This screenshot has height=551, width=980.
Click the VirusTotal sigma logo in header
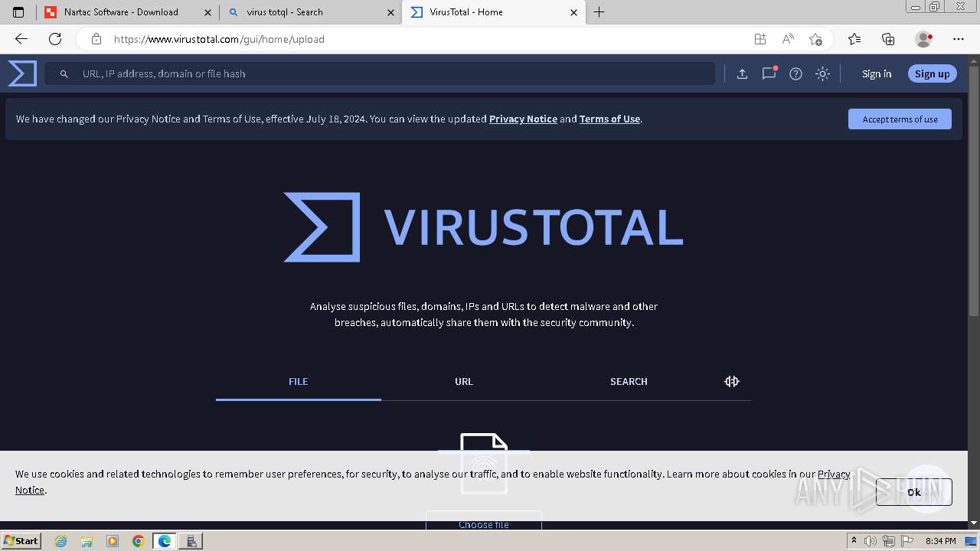tap(22, 73)
